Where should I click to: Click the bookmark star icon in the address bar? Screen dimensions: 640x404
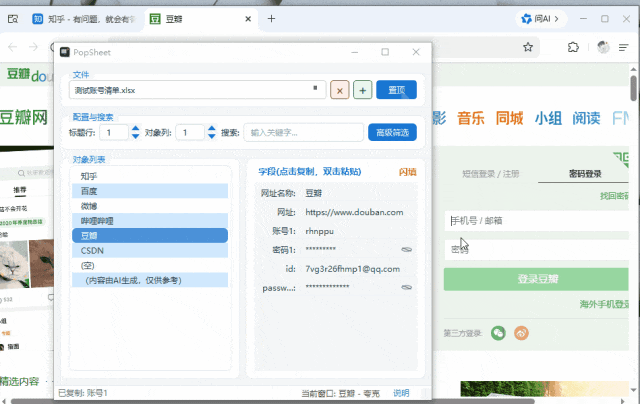coord(528,47)
